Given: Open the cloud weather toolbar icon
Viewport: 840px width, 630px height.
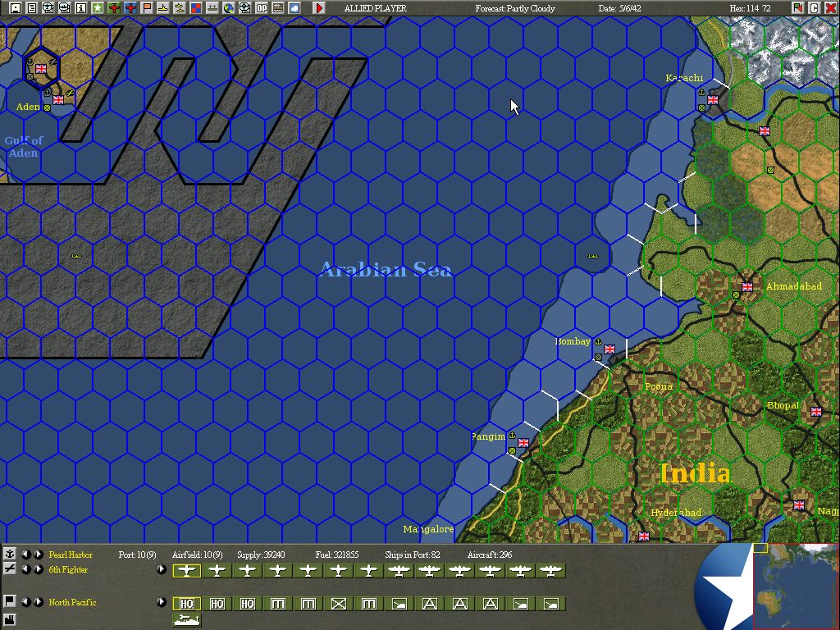Looking at the screenshot, I should 294,8.
